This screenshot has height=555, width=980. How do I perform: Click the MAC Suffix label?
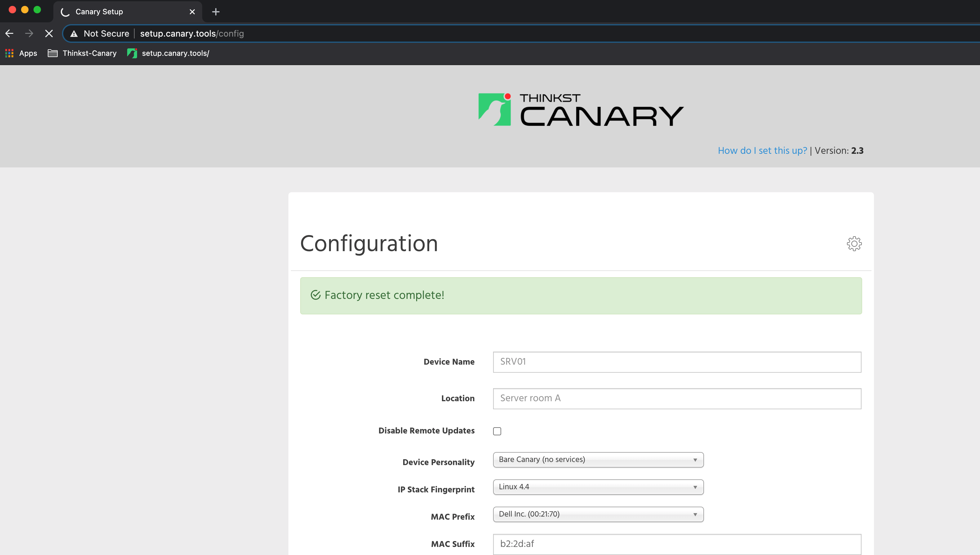[453, 544]
